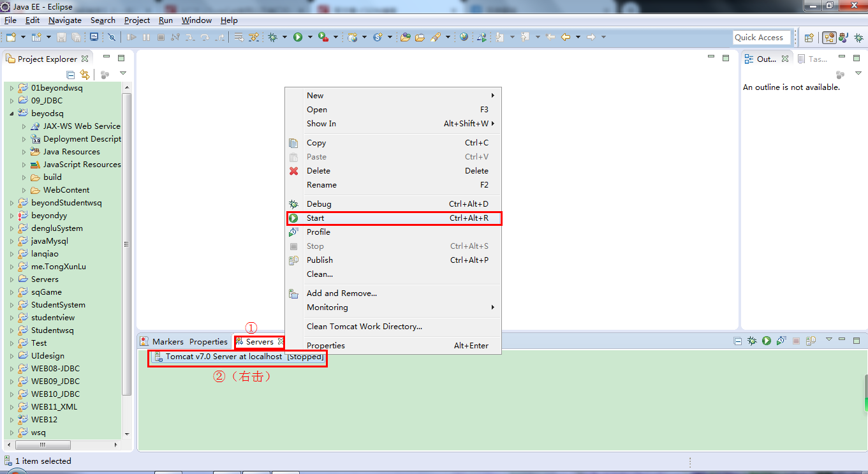The image size is (868, 474).
Task: Close the Project Explorer tab
Action: (85, 59)
